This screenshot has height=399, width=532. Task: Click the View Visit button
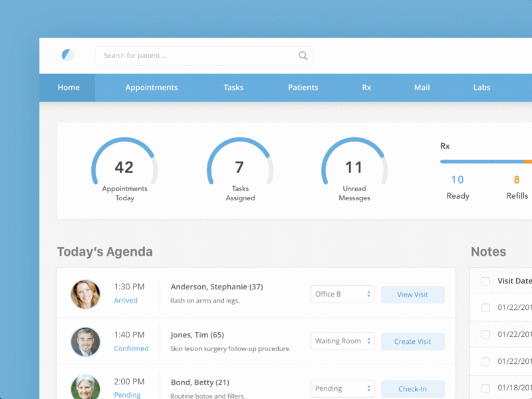(x=412, y=294)
